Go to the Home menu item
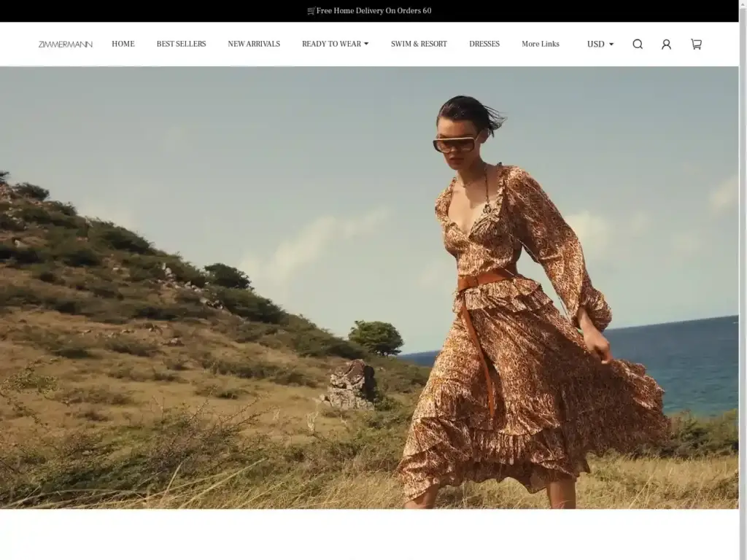Image resolution: width=747 pixels, height=560 pixels. [x=123, y=44]
